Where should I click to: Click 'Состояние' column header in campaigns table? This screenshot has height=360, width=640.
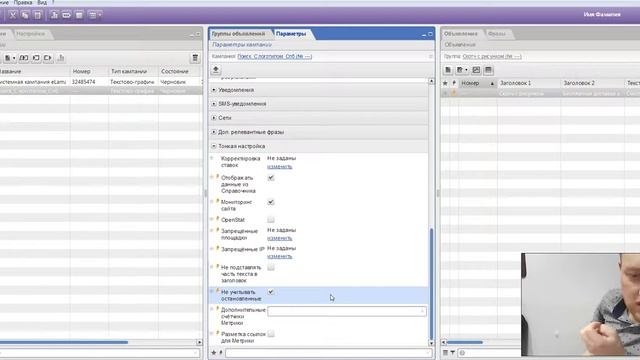click(x=180, y=71)
